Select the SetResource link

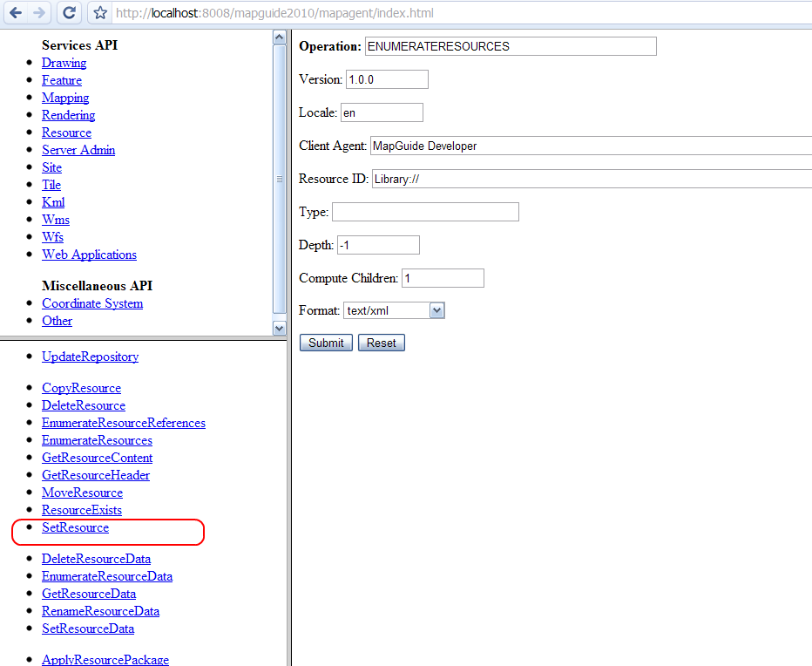(x=75, y=527)
